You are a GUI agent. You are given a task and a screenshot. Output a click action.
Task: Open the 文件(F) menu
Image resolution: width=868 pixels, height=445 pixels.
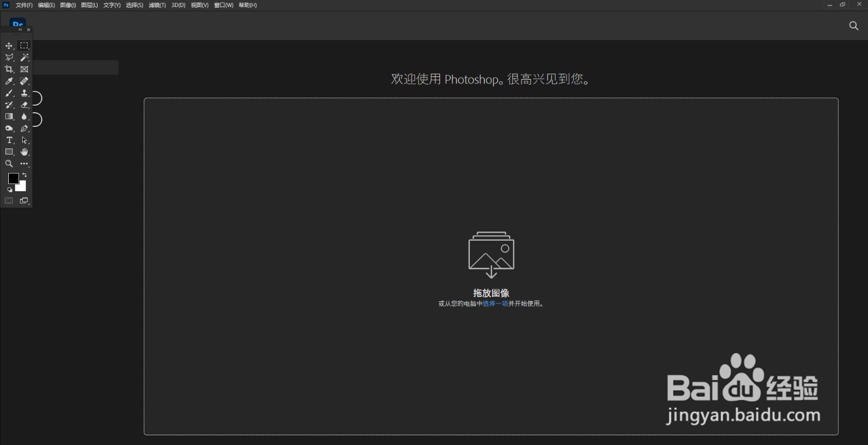click(24, 5)
